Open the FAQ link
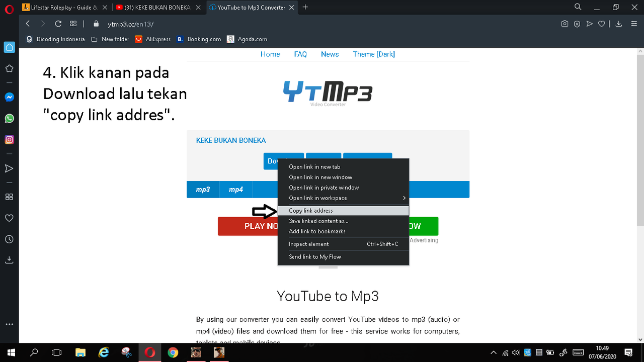 300,54
